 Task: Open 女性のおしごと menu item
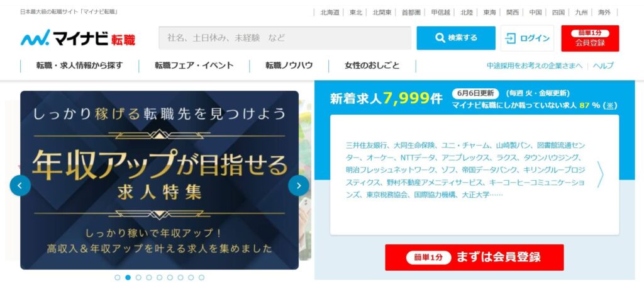[x=372, y=66]
